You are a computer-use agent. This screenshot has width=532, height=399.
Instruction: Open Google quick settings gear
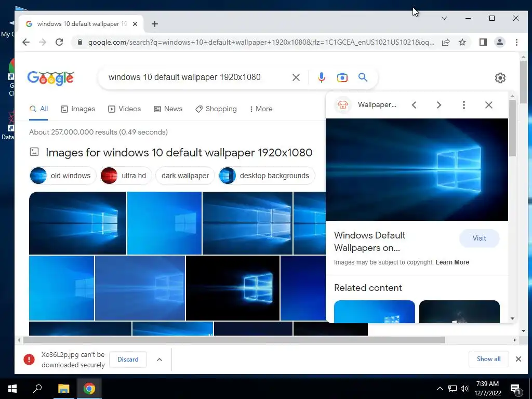click(x=500, y=78)
